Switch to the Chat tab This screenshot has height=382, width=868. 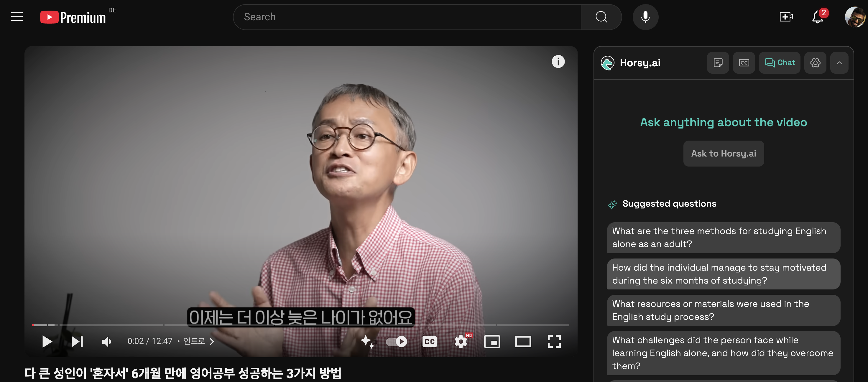tap(779, 63)
